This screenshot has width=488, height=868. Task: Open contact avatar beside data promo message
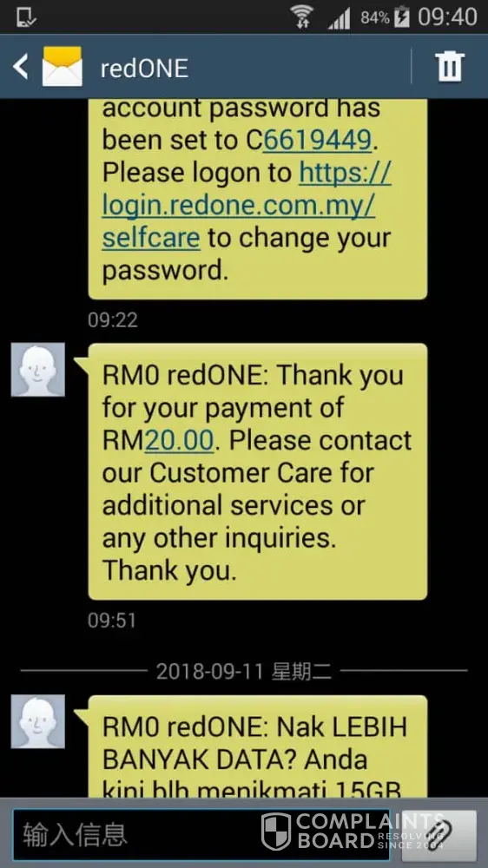[x=37, y=721]
